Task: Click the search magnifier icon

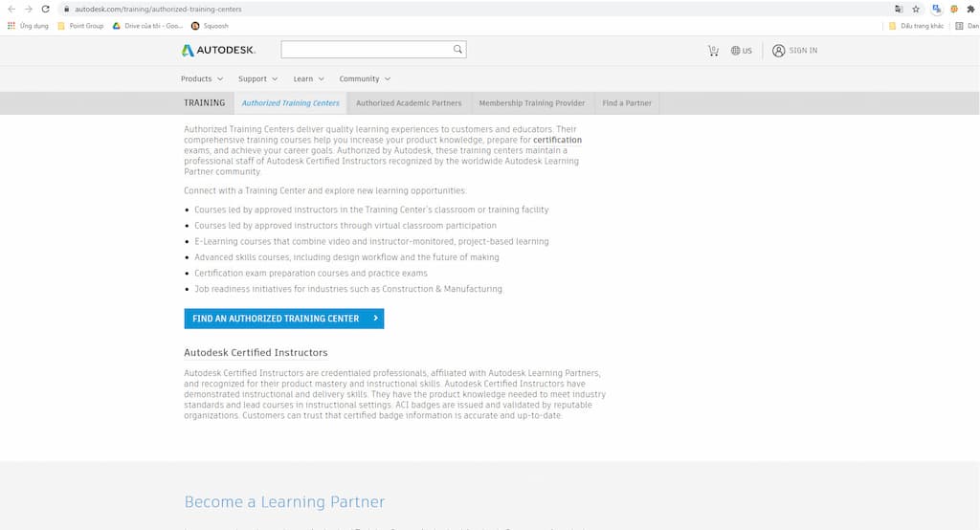Action: (457, 50)
